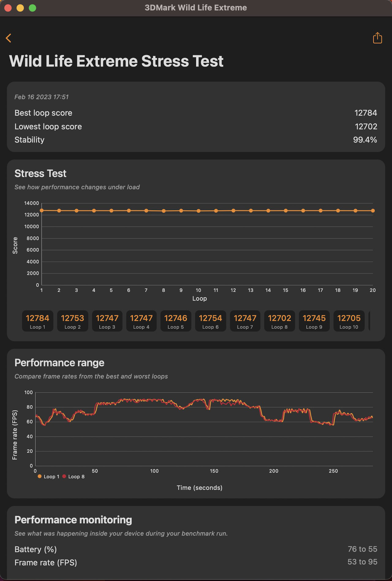Click first loop data point on chart

click(42, 211)
